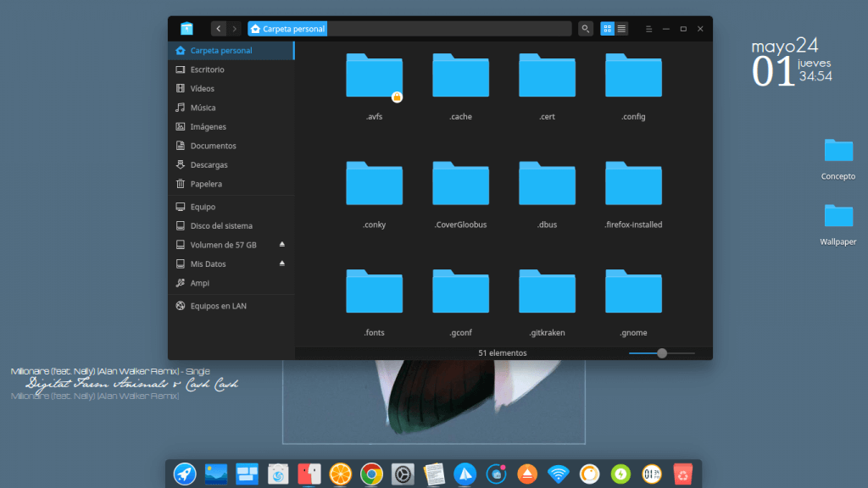Open the trash icon in the dock
This screenshot has height=488, width=868.
click(x=682, y=474)
